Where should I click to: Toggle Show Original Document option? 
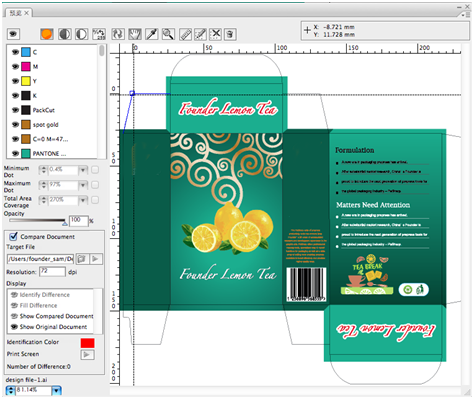coord(49,327)
